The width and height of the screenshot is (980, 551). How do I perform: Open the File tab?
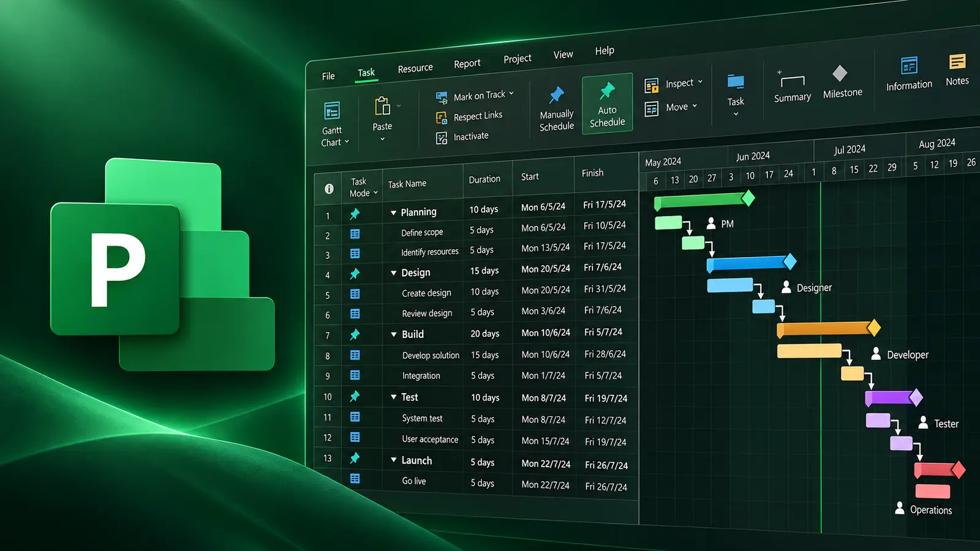(328, 77)
